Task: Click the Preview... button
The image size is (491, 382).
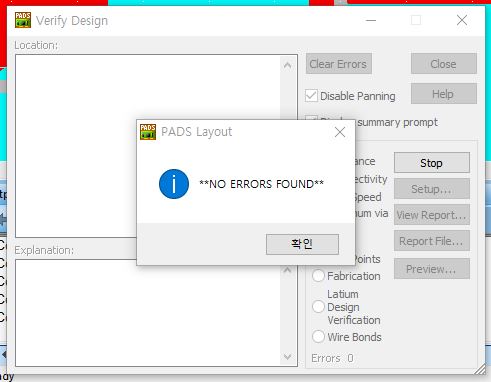Action: tap(432, 269)
